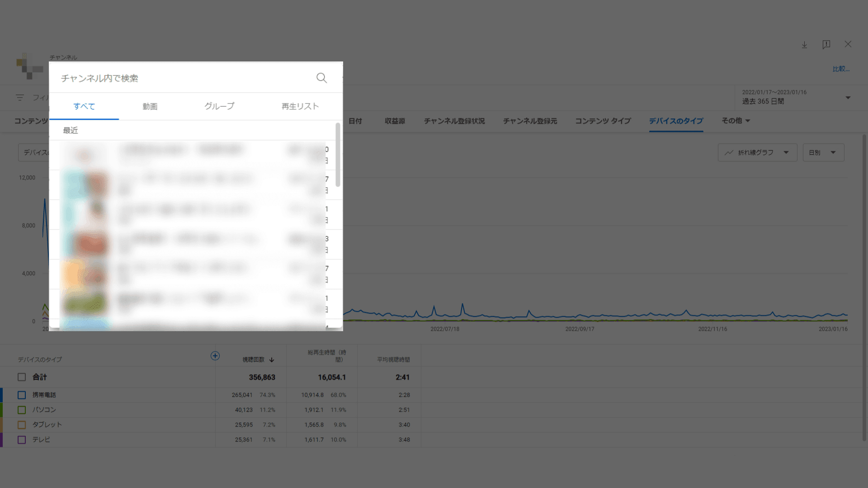
Task: Click the 視聴回数 column header text
Action: pyautogui.click(x=253, y=360)
